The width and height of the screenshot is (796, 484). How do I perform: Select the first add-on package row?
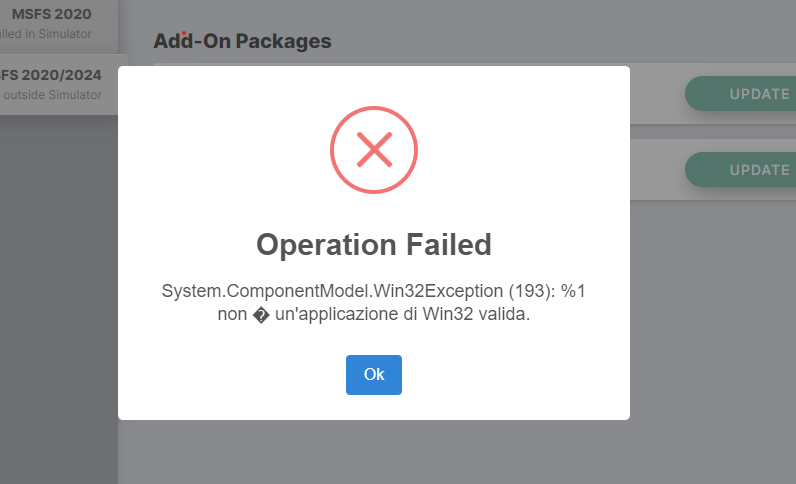[657, 94]
